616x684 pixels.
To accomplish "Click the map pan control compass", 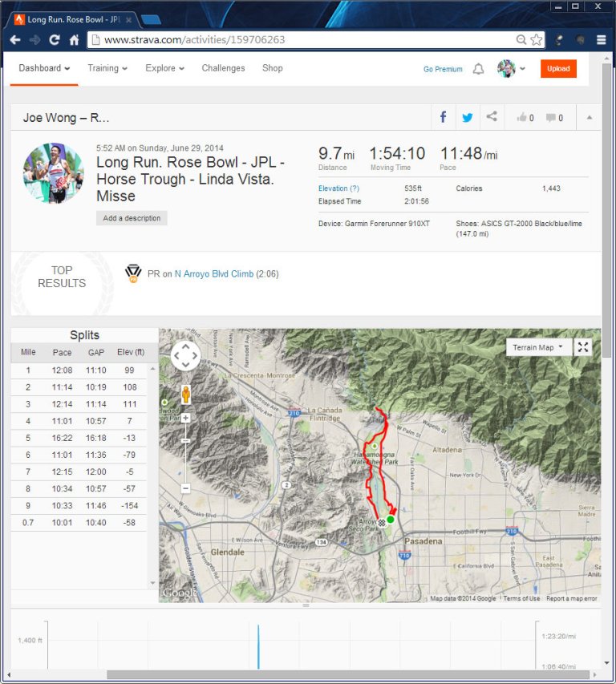I will [184, 354].
